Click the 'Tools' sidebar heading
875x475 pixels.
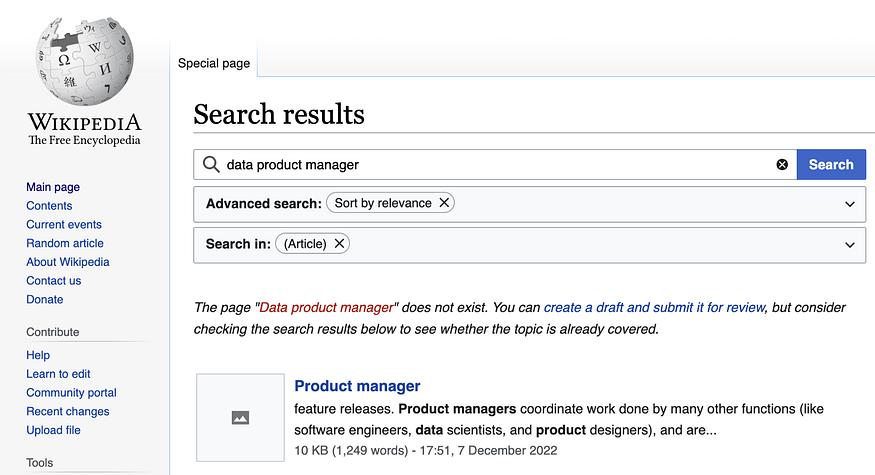40,463
